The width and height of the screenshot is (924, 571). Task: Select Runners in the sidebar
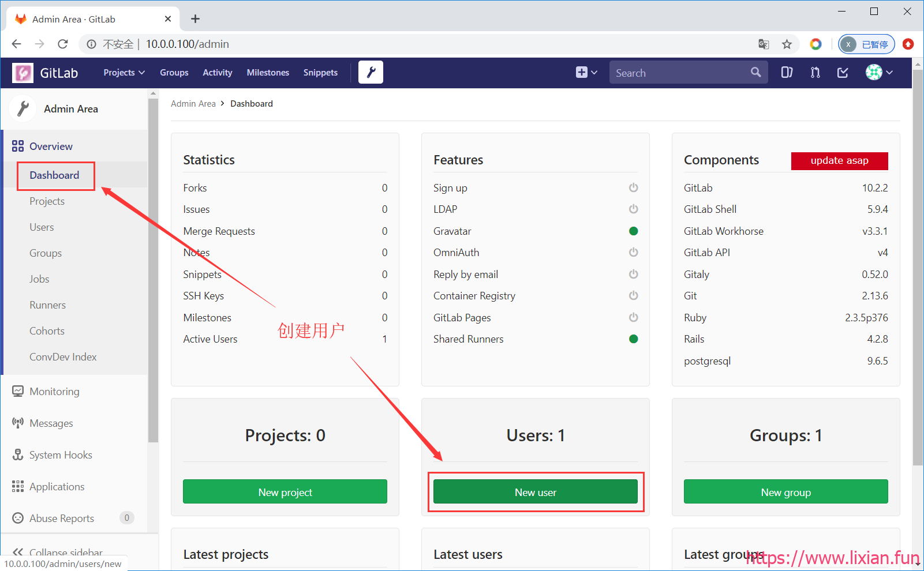pyautogui.click(x=48, y=305)
